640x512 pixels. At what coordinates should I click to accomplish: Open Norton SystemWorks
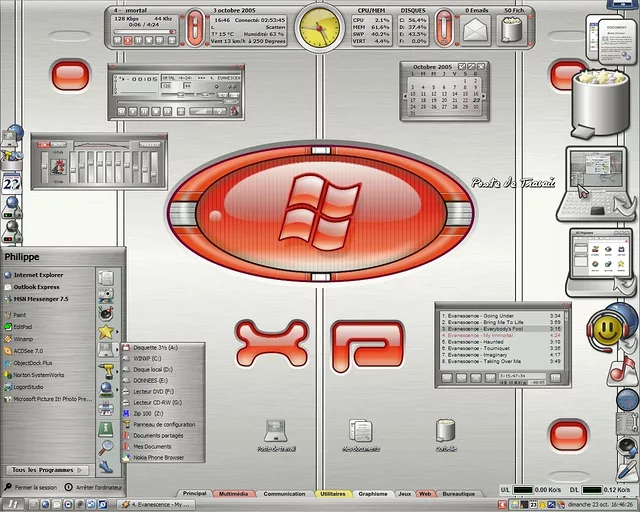pos(38,375)
